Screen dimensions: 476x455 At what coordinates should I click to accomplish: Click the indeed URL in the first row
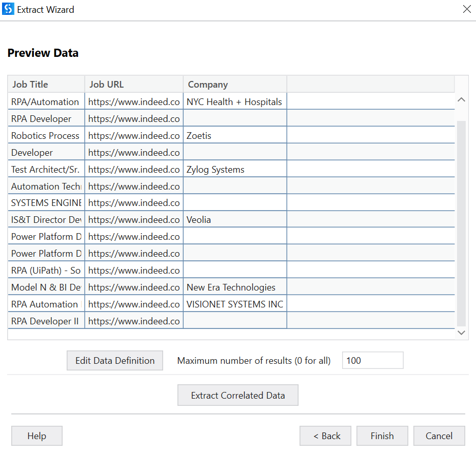click(x=133, y=101)
